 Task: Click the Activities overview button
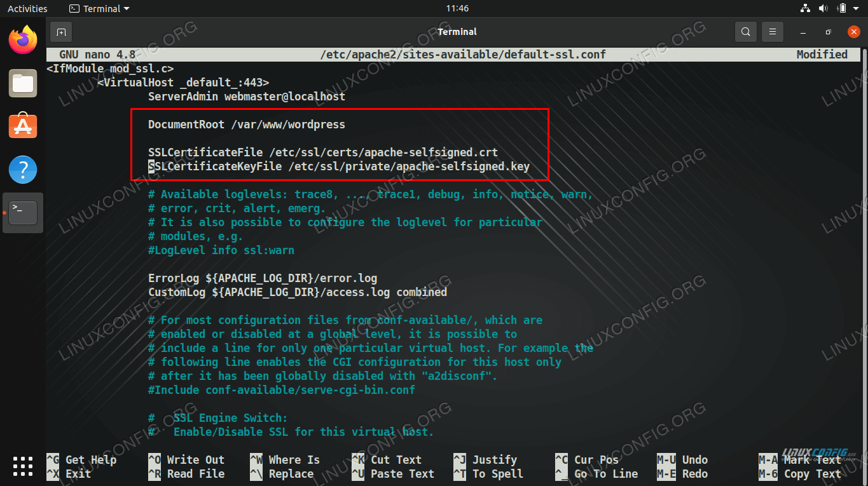coord(27,8)
